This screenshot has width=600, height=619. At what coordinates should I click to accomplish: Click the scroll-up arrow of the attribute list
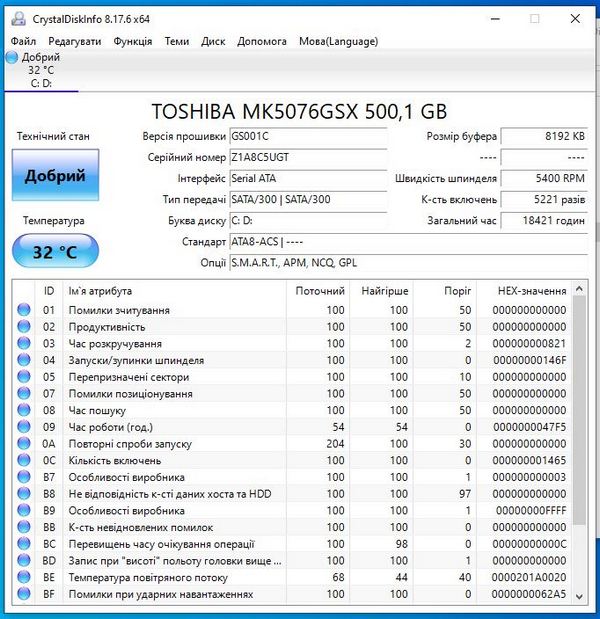click(577, 291)
